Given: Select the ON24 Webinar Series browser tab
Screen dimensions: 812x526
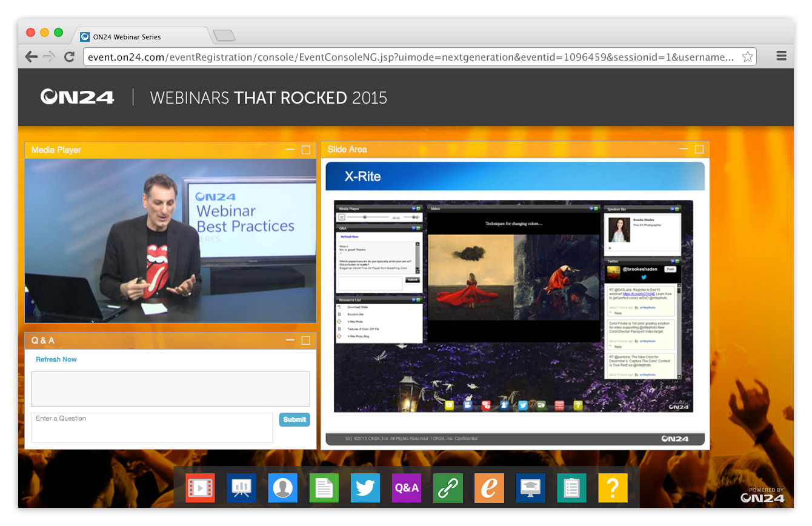Looking at the screenshot, I should [x=143, y=36].
